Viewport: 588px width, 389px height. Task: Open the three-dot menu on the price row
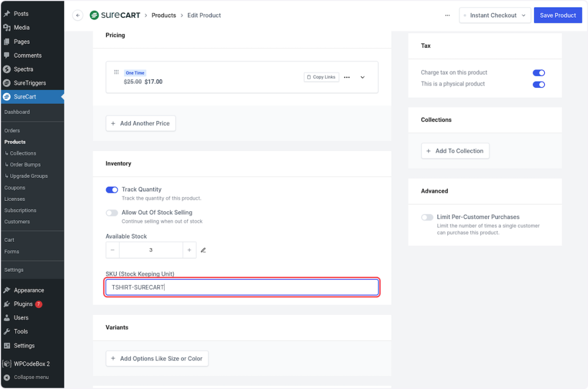tap(347, 77)
